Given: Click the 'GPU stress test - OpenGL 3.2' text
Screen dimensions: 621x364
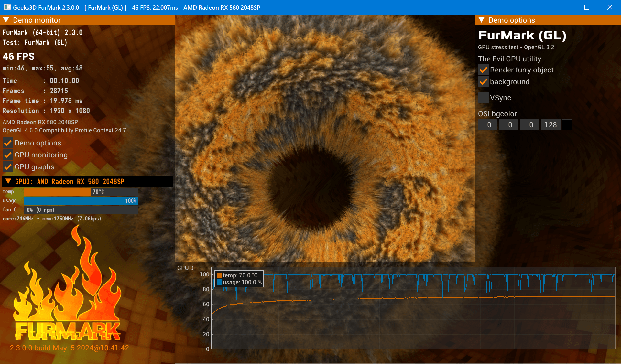Looking at the screenshot, I should [516, 47].
